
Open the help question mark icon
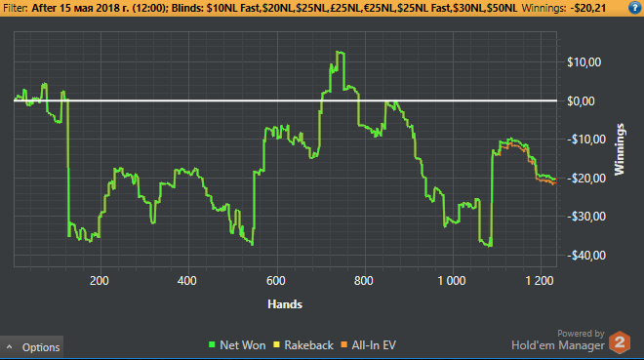(634, 8)
